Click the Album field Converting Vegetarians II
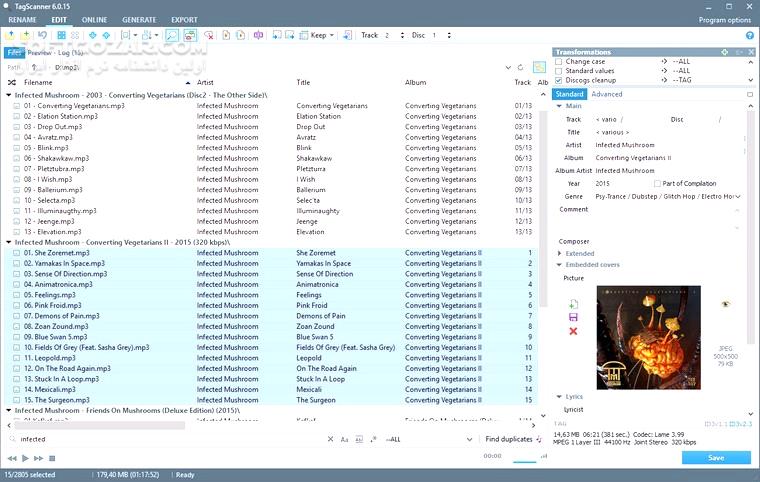 tap(667, 158)
